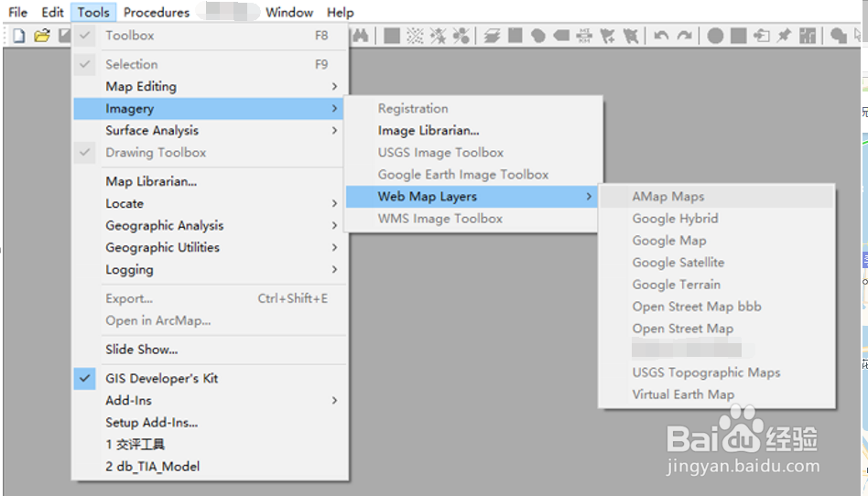Image resolution: width=868 pixels, height=496 pixels.
Task: Click the solid square toolbar icon after binoculars
Action: point(392,36)
